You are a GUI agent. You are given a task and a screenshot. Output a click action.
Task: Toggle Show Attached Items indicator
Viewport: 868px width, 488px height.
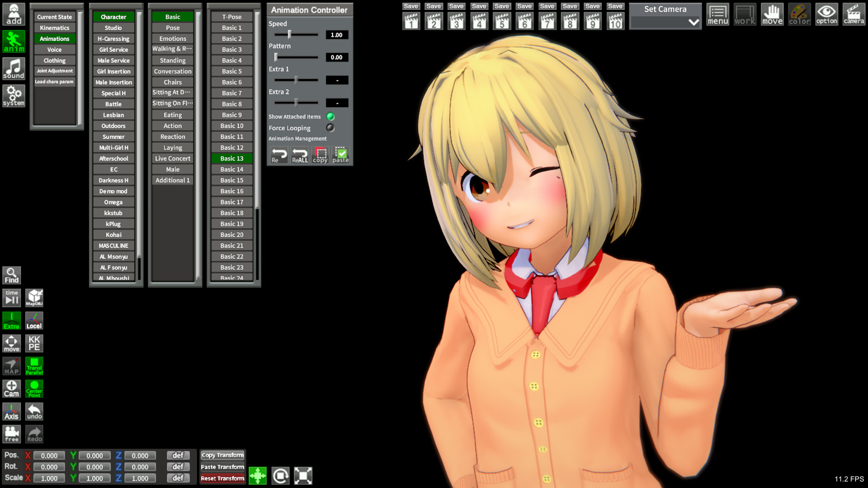330,117
